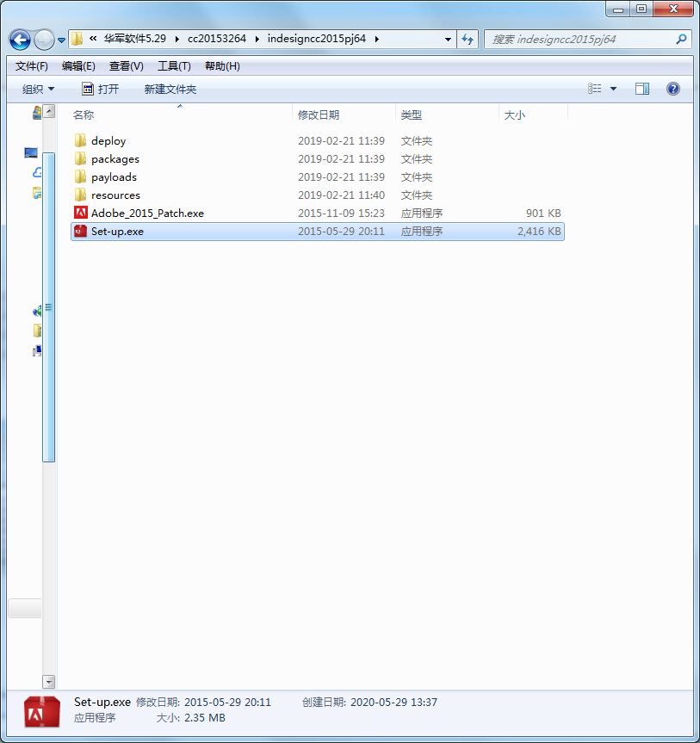Screen dimensions: 700x743
Task: Close the Explorer window
Action: point(673,9)
